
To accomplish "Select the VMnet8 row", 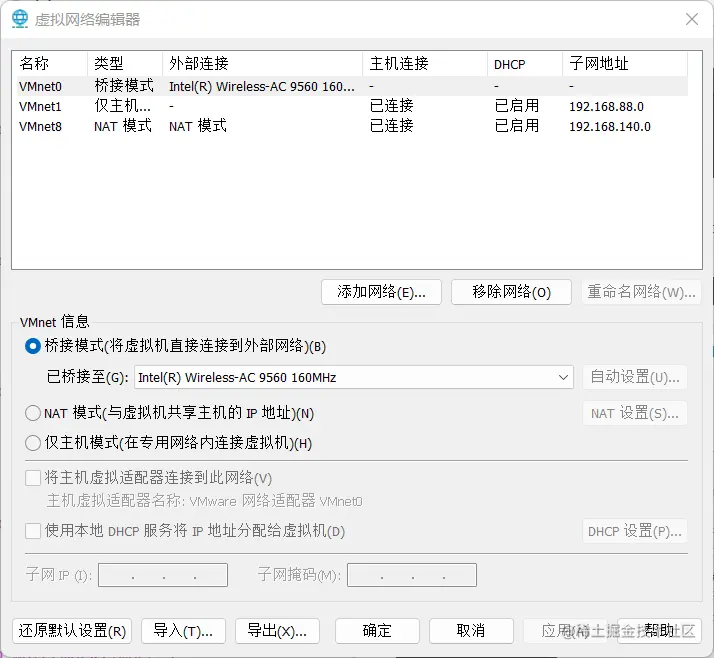I will [x=352, y=126].
